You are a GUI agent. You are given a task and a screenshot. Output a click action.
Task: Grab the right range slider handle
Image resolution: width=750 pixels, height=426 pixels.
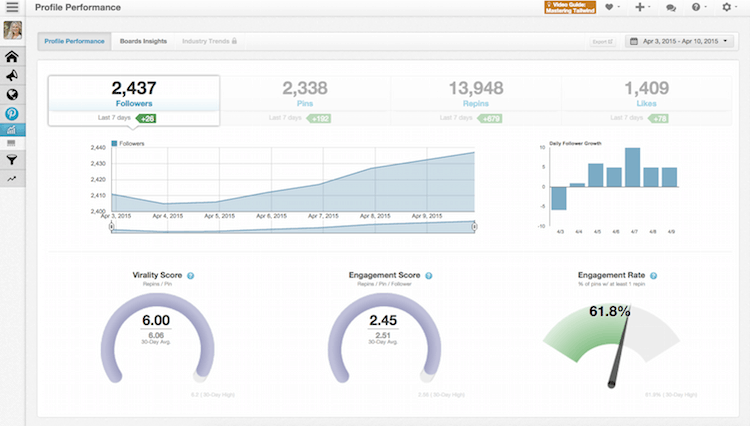coord(474,227)
